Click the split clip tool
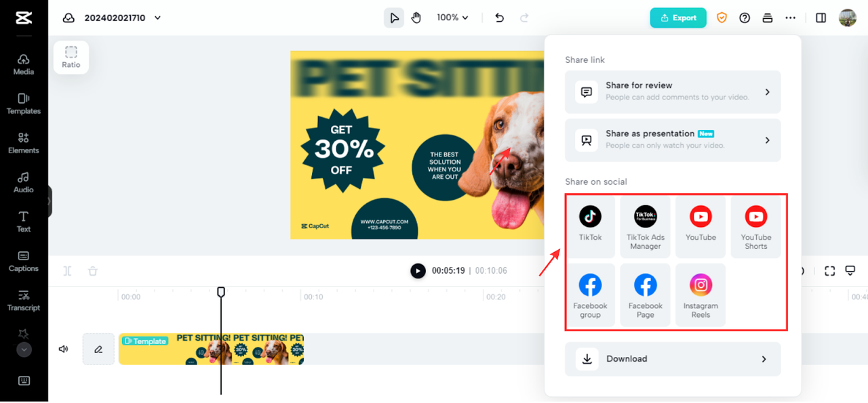 68,271
